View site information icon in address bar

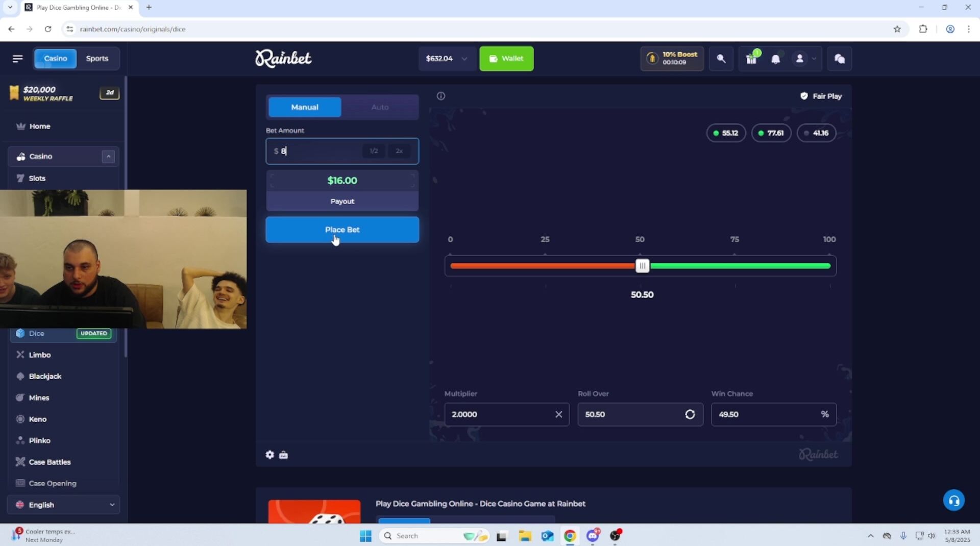(70, 29)
